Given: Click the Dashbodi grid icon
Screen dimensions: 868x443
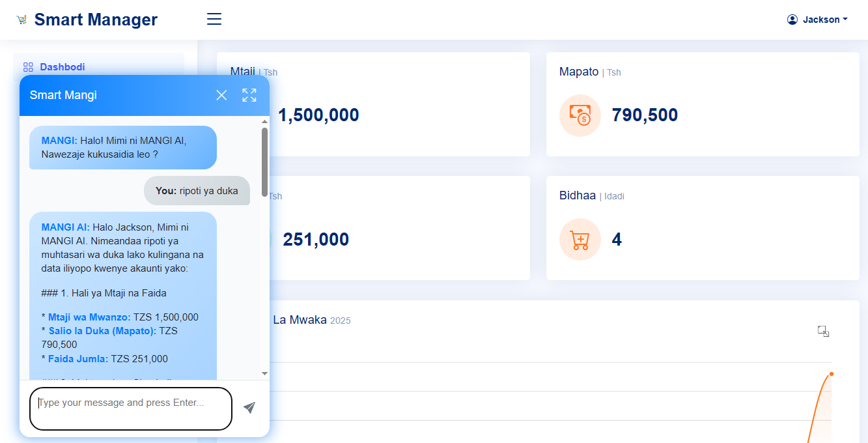Looking at the screenshot, I should 28,67.
